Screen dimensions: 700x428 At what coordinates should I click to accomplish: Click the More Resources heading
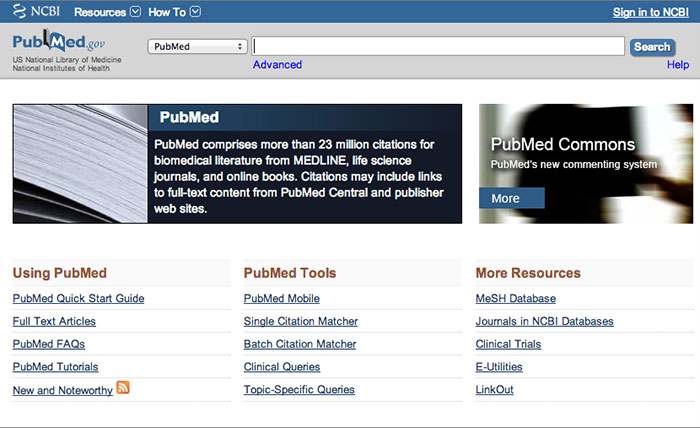click(x=528, y=273)
